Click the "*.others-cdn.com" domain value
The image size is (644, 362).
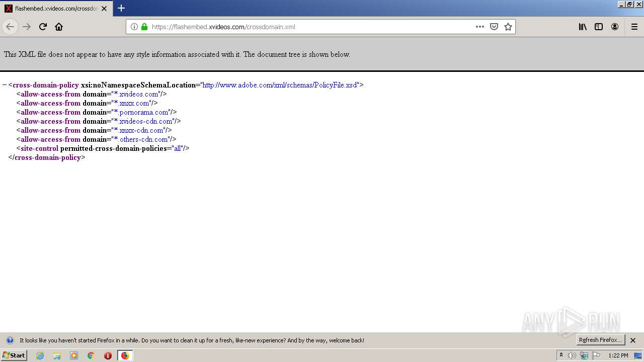point(141,139)
